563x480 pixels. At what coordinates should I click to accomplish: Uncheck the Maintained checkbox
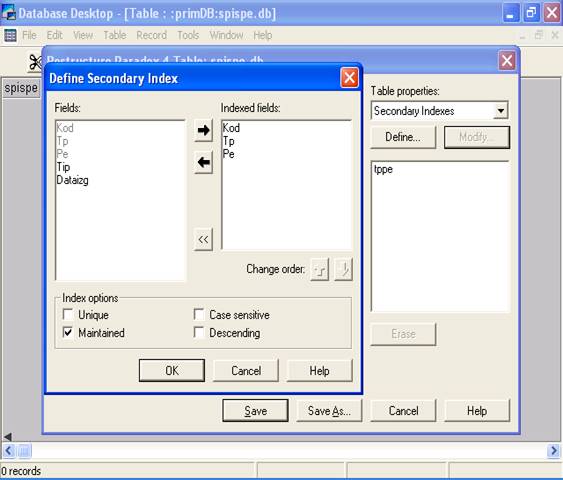point(68,332)
